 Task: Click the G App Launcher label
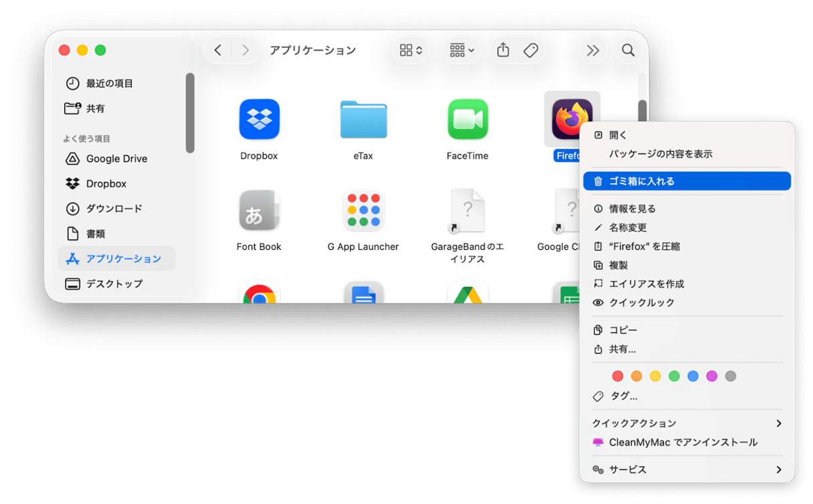[x=363, y=247]
